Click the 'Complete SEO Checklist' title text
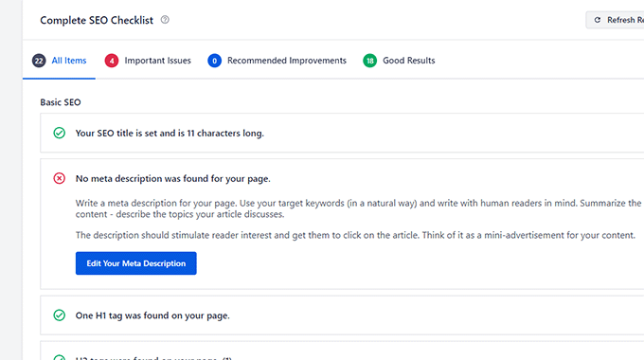The width and height of the screenshot is (644, 360). [97, 20]
